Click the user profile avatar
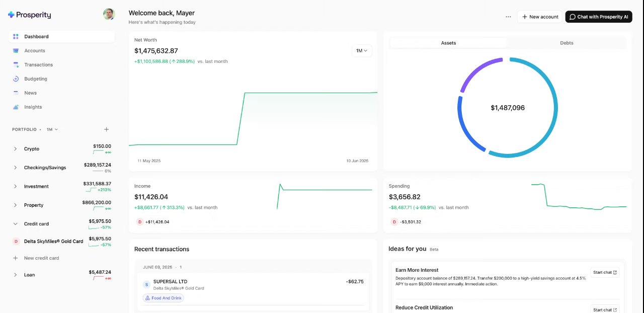Image resolution: width=644 pixels, height=313 pixels. coord(109,14)
